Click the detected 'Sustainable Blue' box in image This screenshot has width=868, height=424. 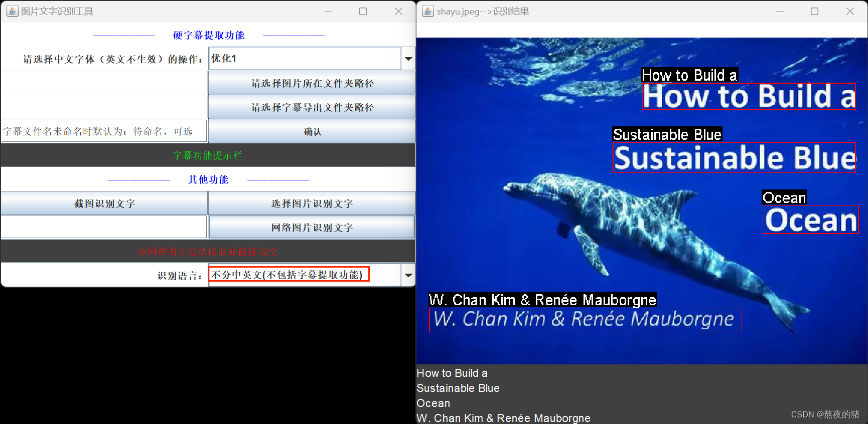pyautogui.click(x=734, y=157)
